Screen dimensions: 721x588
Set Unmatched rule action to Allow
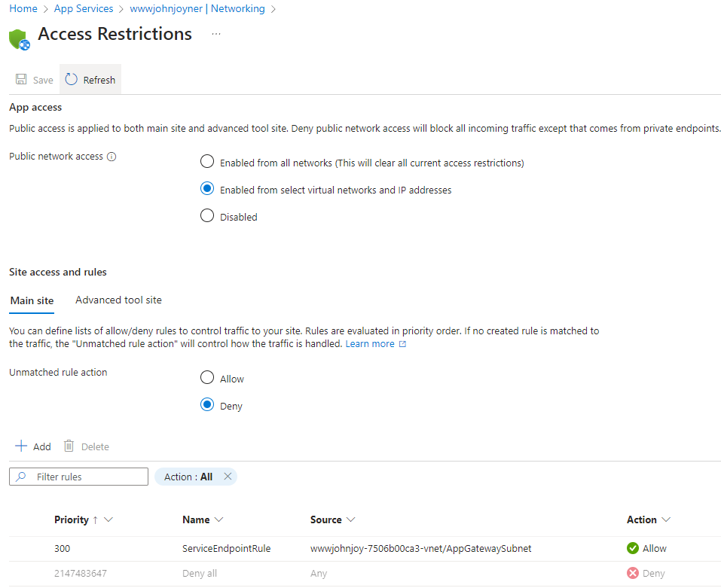tap(207, 378)
